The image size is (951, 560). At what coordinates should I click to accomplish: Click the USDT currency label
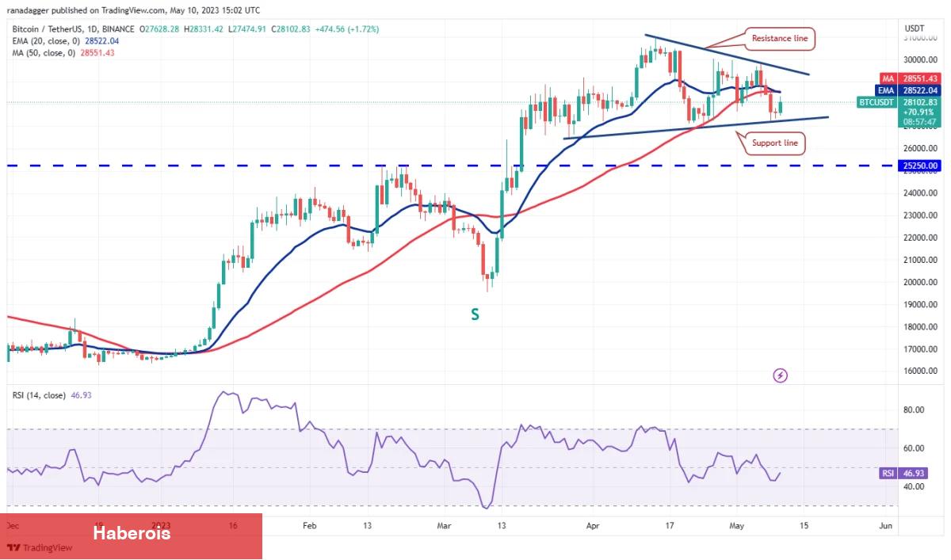coord(914,27)
